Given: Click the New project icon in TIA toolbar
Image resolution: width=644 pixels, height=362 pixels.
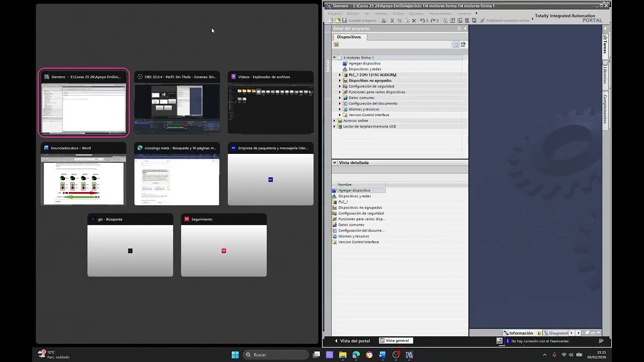Looking at the screenshot, I should (x=331, y=21).
